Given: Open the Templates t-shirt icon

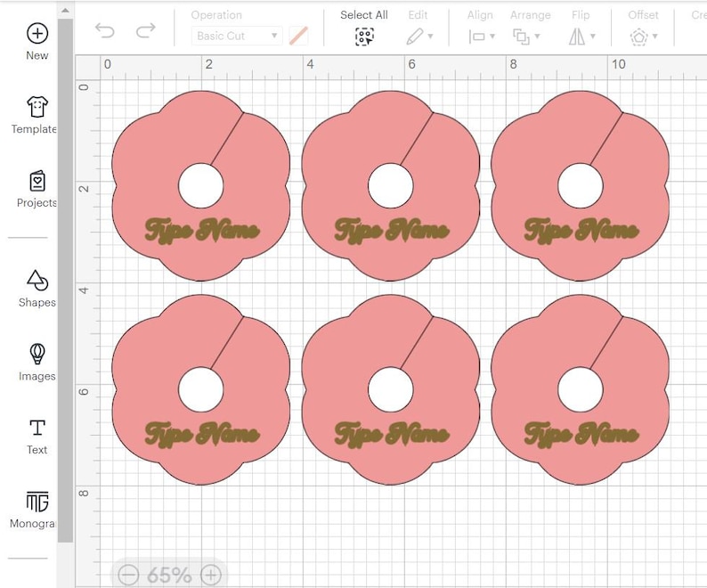Looking at the screenshot, I should click(37, 107).
